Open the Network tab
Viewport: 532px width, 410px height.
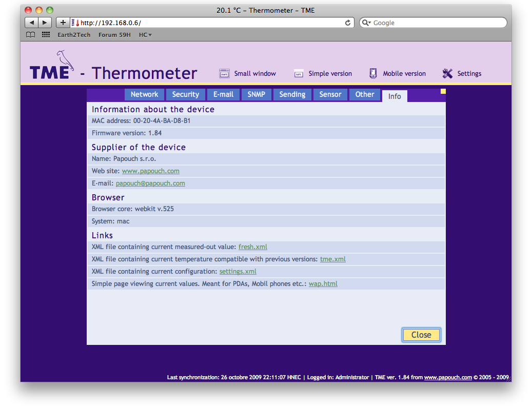tap(144, 94)
